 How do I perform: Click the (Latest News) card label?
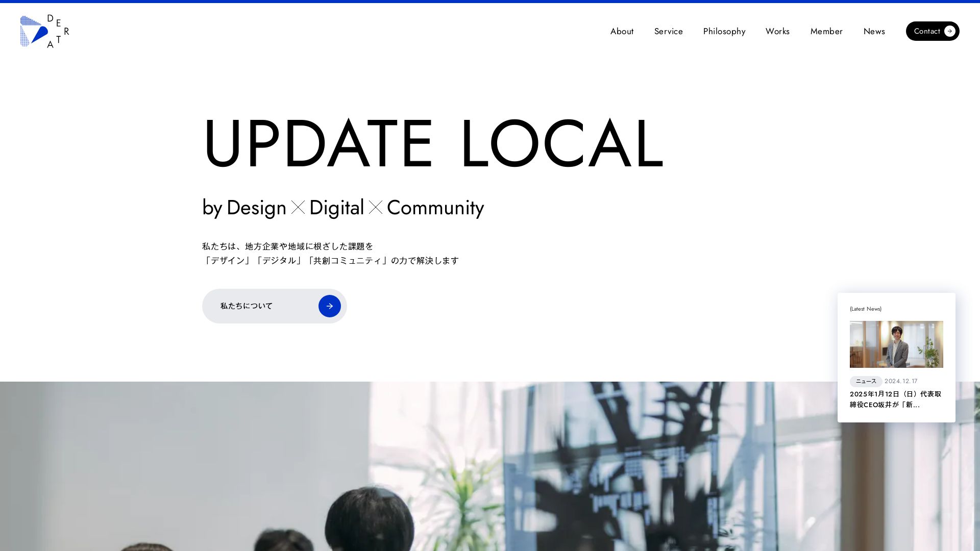tap(865, 309)
